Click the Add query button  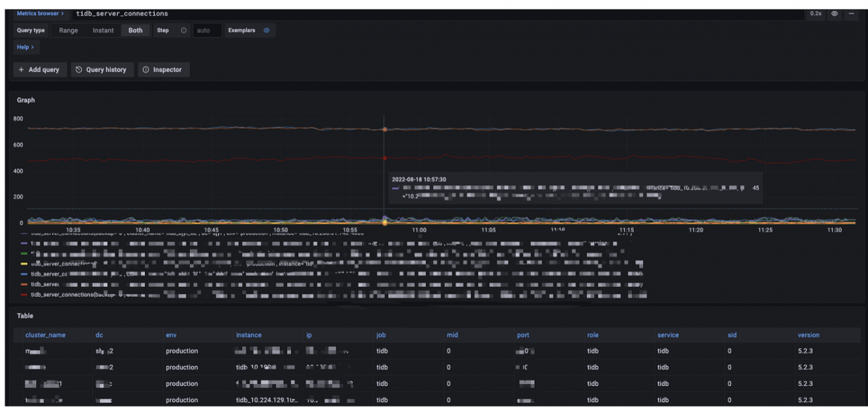39,70
